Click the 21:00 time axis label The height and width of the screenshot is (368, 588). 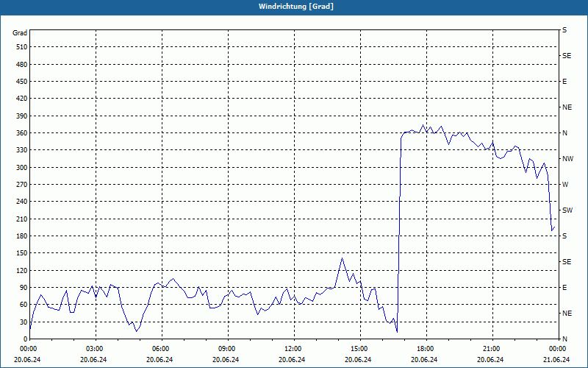coord(492,349)
